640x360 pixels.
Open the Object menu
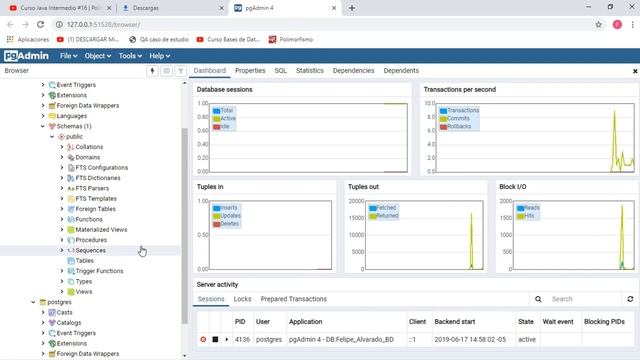tap(98, 56)
